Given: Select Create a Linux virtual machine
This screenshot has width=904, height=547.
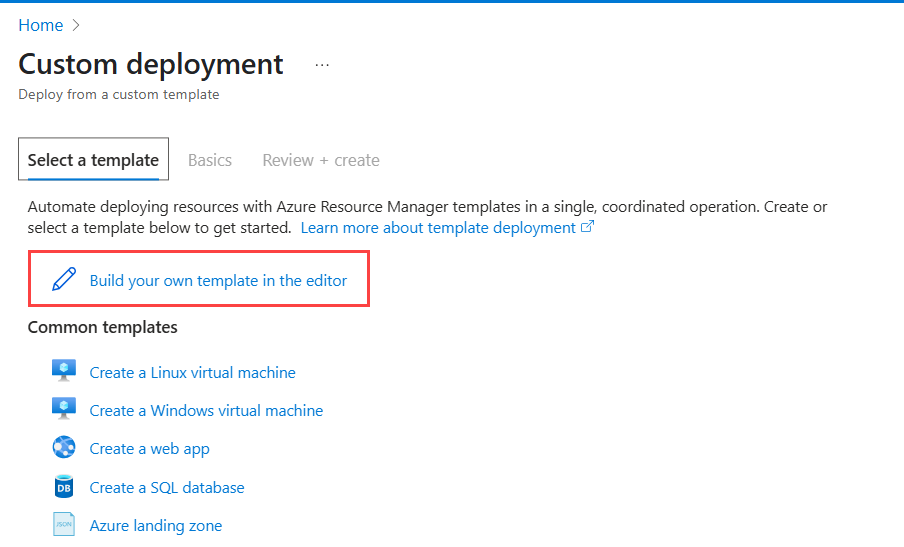Looking at the screenshot, I should click(x=192, y=372).
